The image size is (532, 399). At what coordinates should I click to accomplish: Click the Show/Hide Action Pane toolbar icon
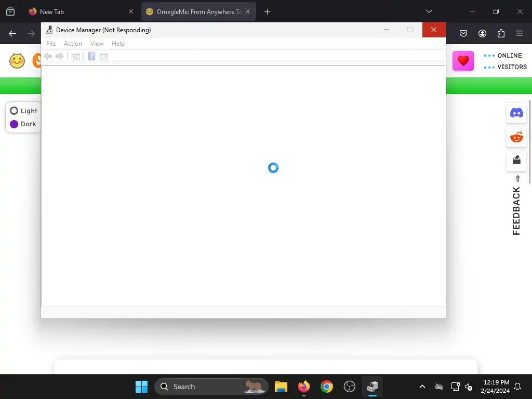pyautogui.click(x=104, y=57)
